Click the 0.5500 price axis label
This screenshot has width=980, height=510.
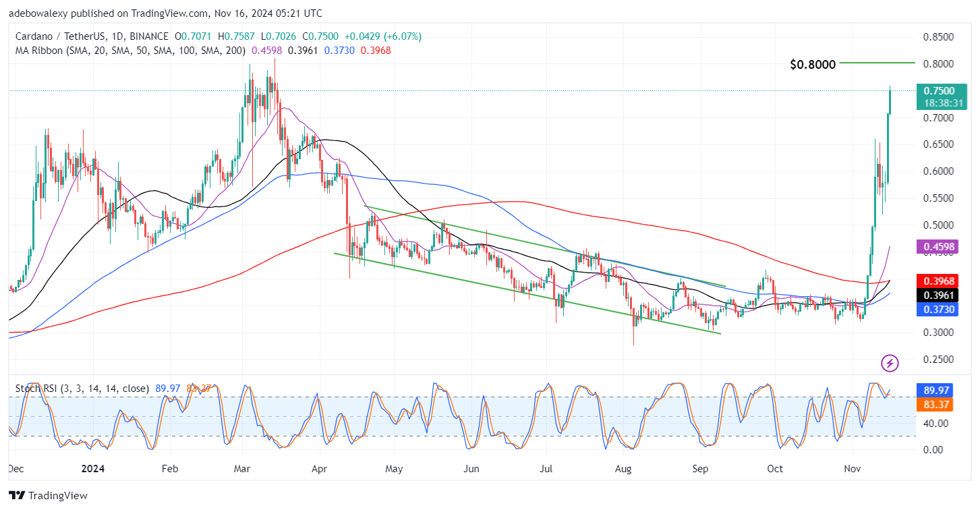tap(938, 198)
